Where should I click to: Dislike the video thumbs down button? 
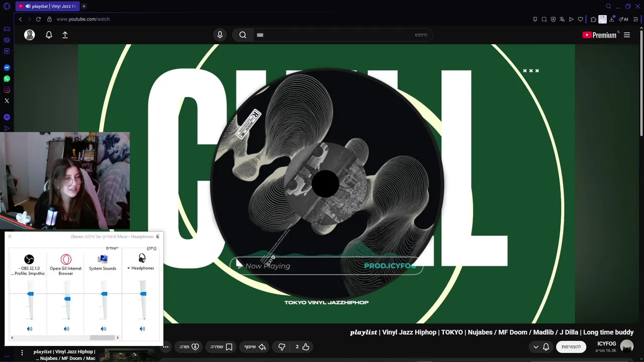282,347
